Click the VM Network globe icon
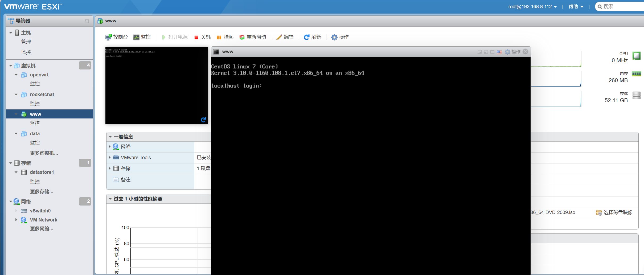The image size is (644, 275). coord(24,220)
